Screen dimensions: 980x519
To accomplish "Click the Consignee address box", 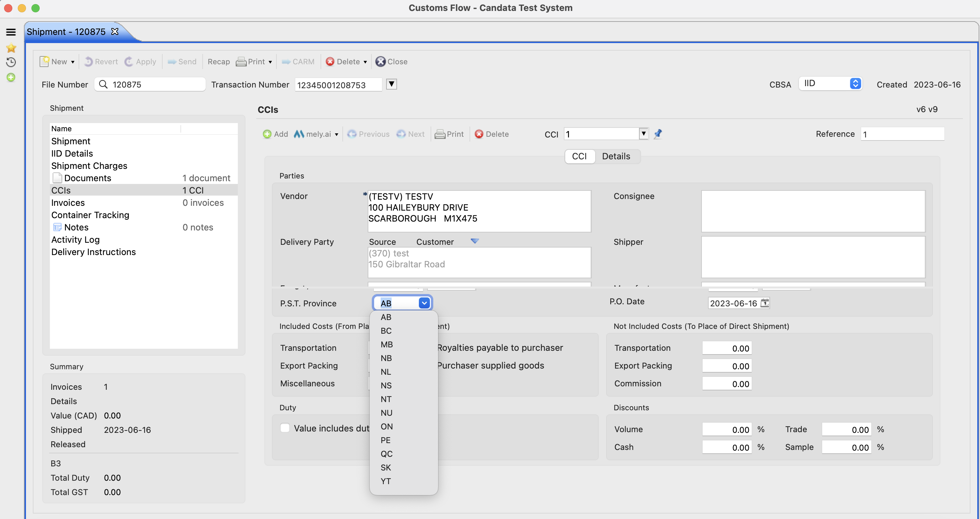I will tap(813, 211).
